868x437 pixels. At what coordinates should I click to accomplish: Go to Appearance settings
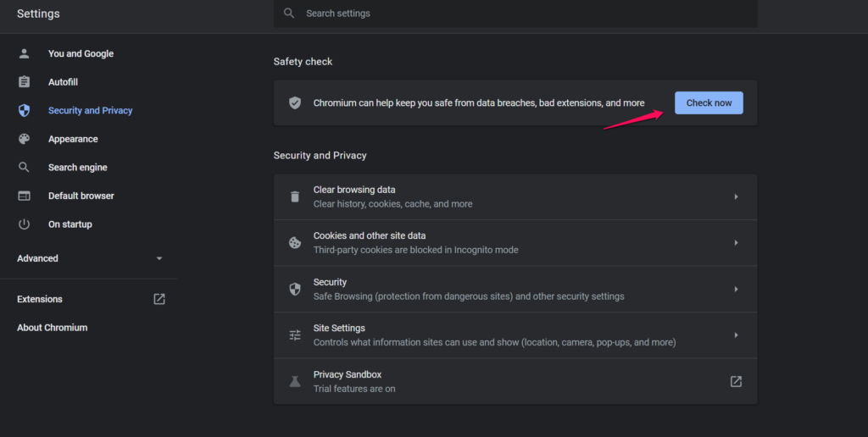pyautogui.click(x=73, y=139)
